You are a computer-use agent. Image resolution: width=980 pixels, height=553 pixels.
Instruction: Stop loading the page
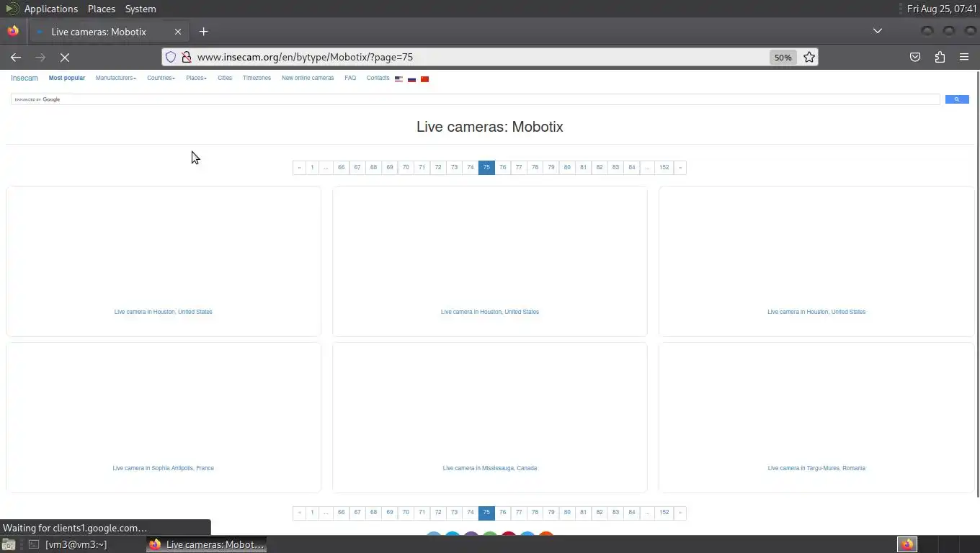point(64,57)
